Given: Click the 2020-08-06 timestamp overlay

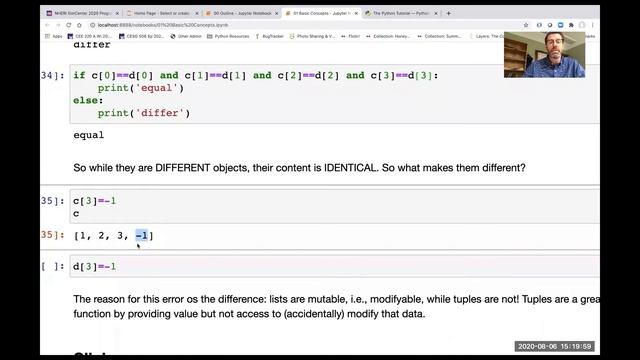Looking at the screenshot, I should pyautogui.click(x=554, y=347).
